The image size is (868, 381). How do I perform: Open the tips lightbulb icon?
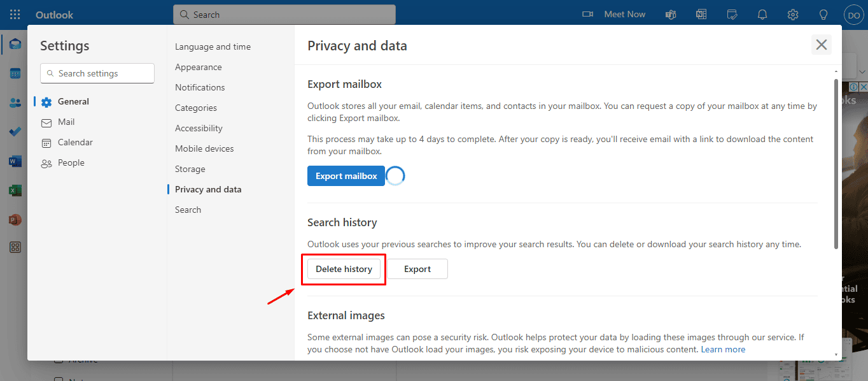point(823,14)
